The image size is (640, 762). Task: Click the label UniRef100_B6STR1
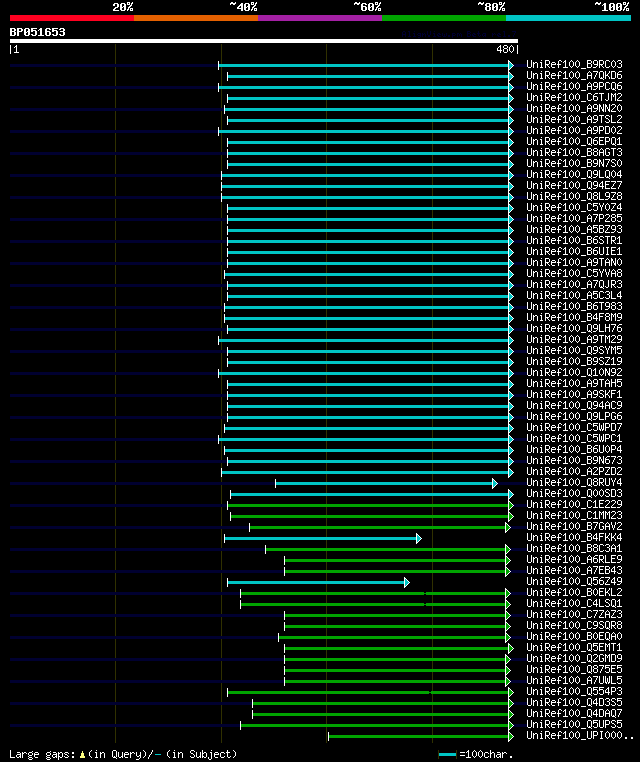[x=574, y=240]
